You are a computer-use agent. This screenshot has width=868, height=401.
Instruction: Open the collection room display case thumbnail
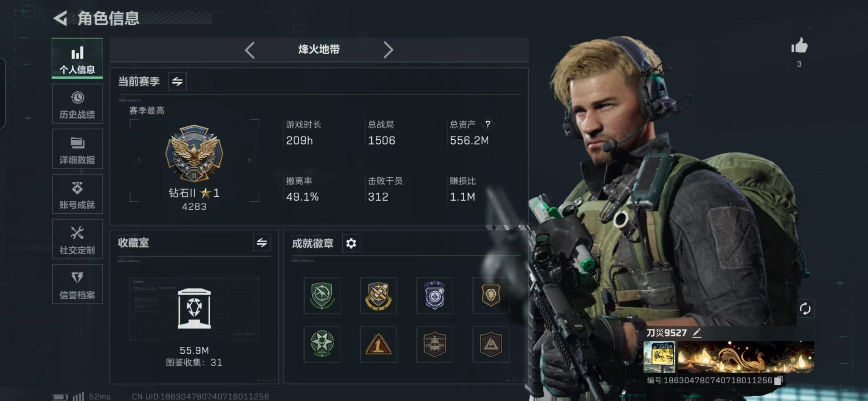click(194, 309)
